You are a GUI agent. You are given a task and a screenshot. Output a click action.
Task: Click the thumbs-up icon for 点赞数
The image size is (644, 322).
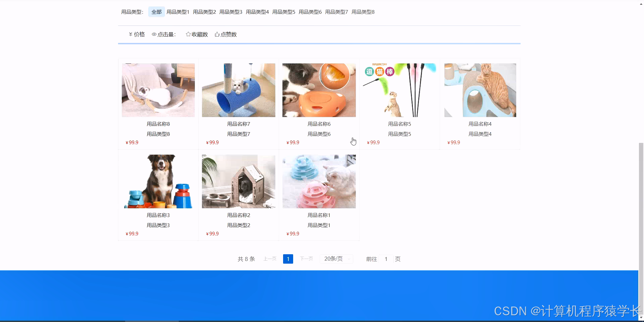pyautogui.click(x=216, y=34)
